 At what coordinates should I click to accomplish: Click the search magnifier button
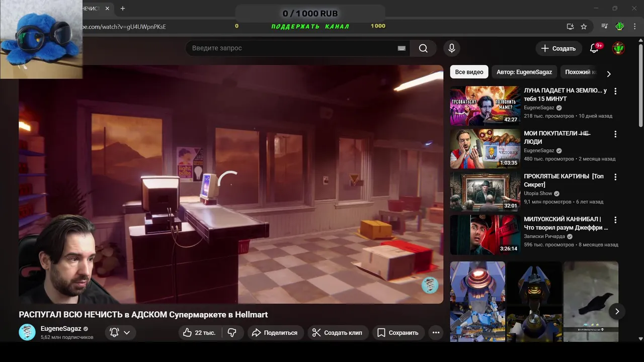423,48
